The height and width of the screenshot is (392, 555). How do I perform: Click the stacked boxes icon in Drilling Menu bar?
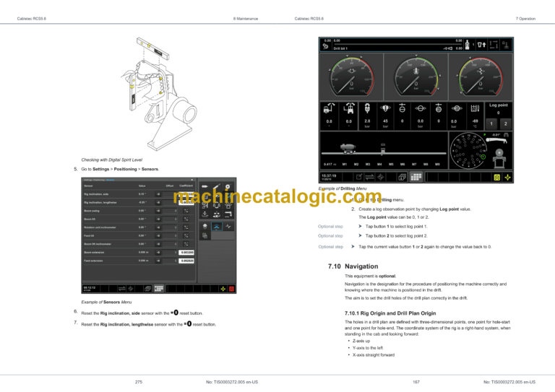402,177
